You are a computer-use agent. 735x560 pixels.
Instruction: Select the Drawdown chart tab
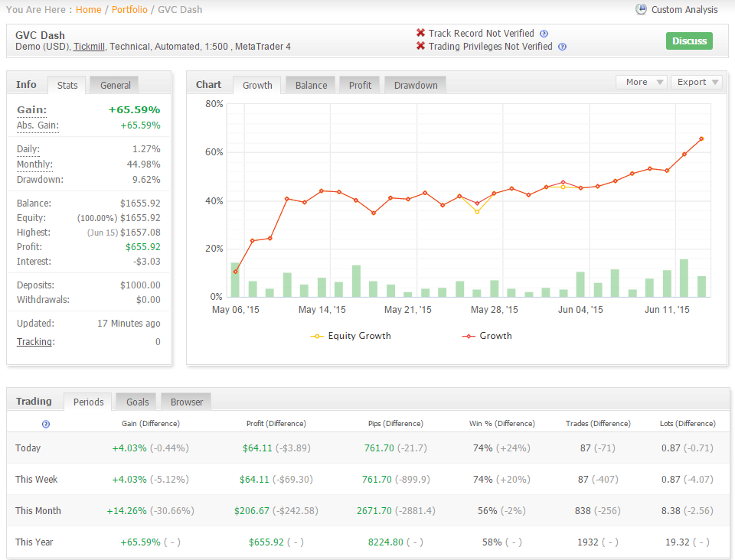click(x=415, y=85)
